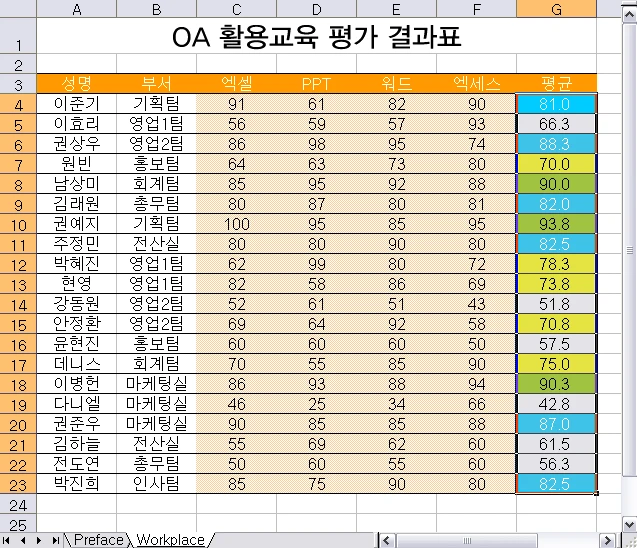Image resolution: width=637 pixels, height=548 pixels.
Task: Select column B header
Action: [156, 9]
